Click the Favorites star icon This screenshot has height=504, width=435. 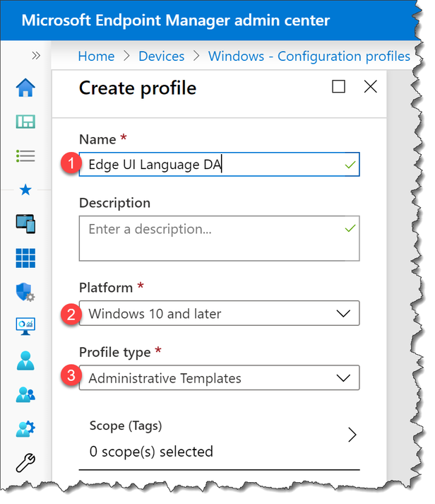pyautogui.click(x=25, y=190)
